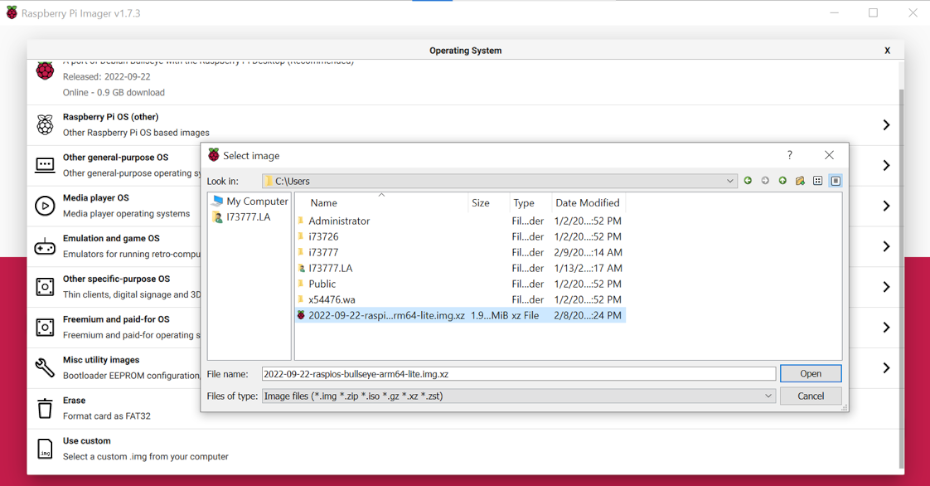Expand Emulation and game OS chevron
This screenshot has height=486, width=930.
[x=886, y=246]
